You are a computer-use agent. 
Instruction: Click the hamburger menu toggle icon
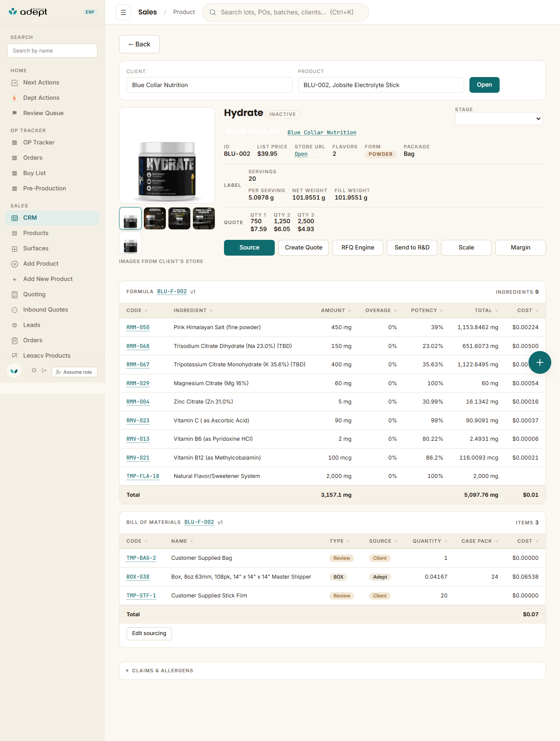[123, 12]
